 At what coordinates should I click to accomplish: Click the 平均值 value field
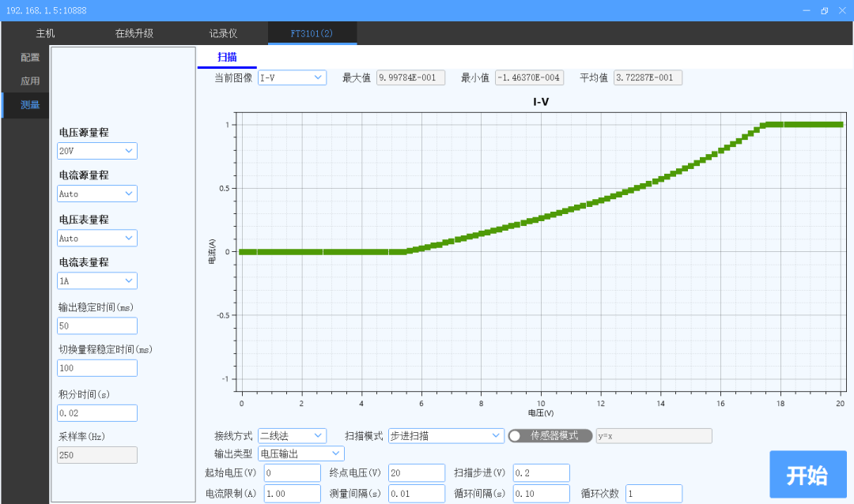[648, 78]
